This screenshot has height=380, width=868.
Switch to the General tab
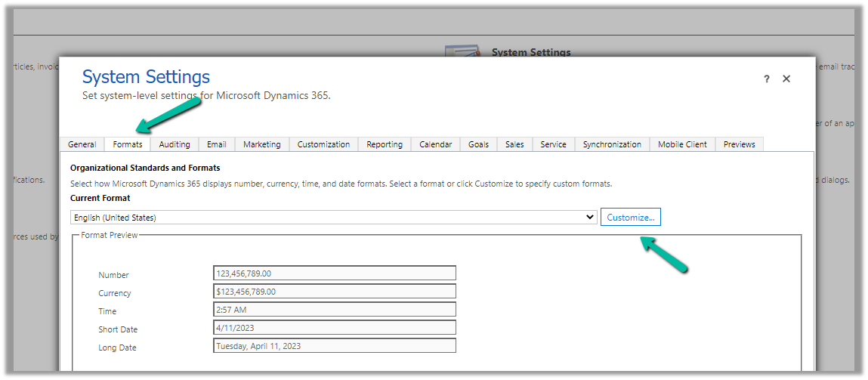[x=82, y=144]
